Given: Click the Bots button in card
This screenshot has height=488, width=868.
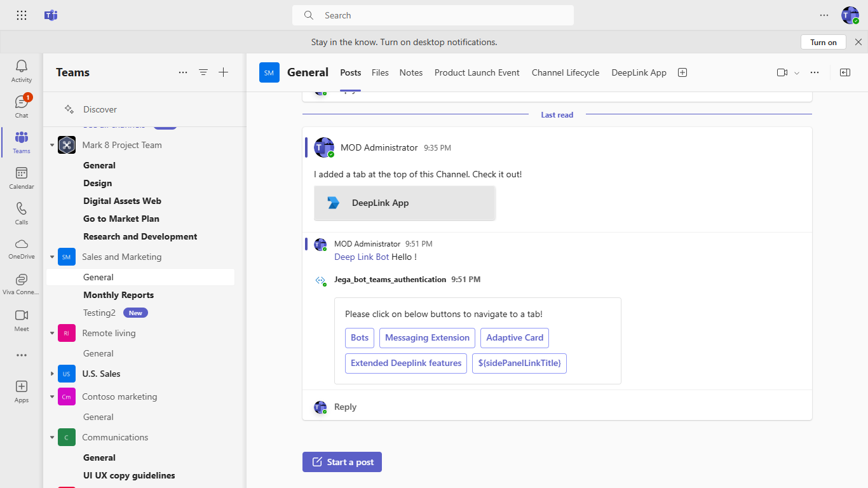Looking at the screenshot, I should (360, 337).
